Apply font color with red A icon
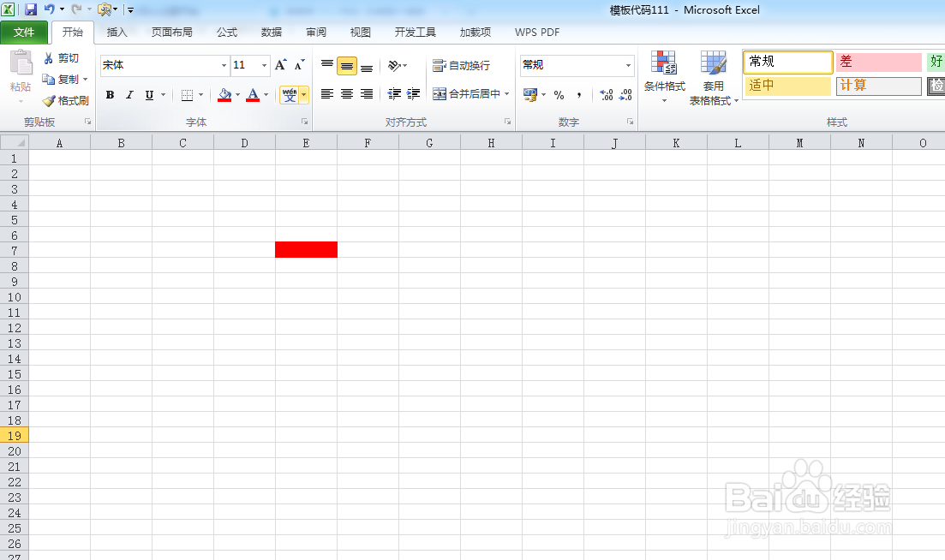 tap(253, 94)
